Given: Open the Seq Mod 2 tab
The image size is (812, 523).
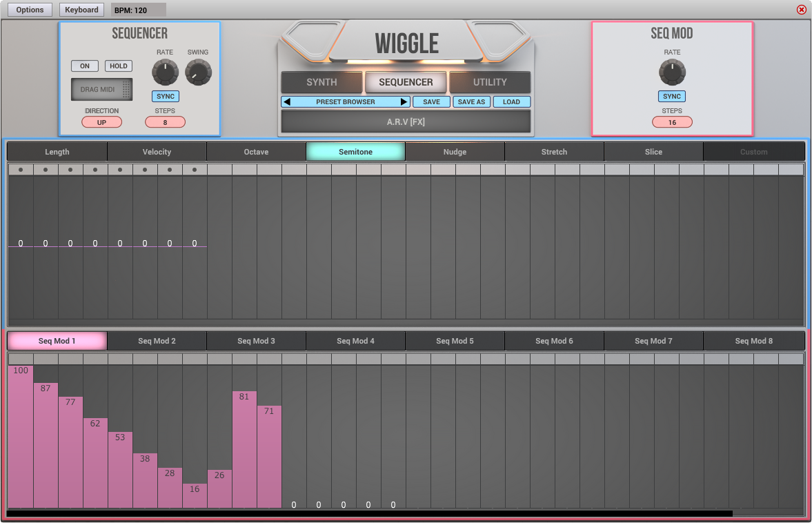Looking at the screenshot, I should [157, 341].
